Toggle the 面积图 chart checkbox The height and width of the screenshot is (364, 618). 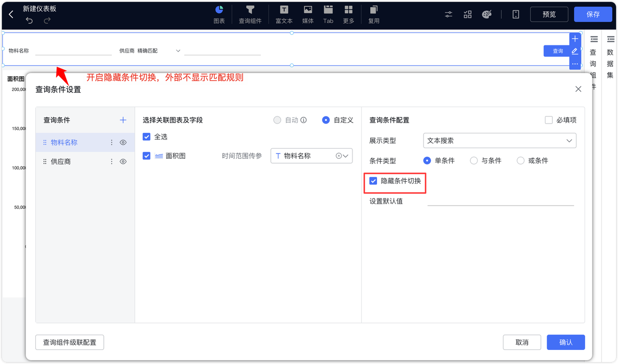(147, 156)
